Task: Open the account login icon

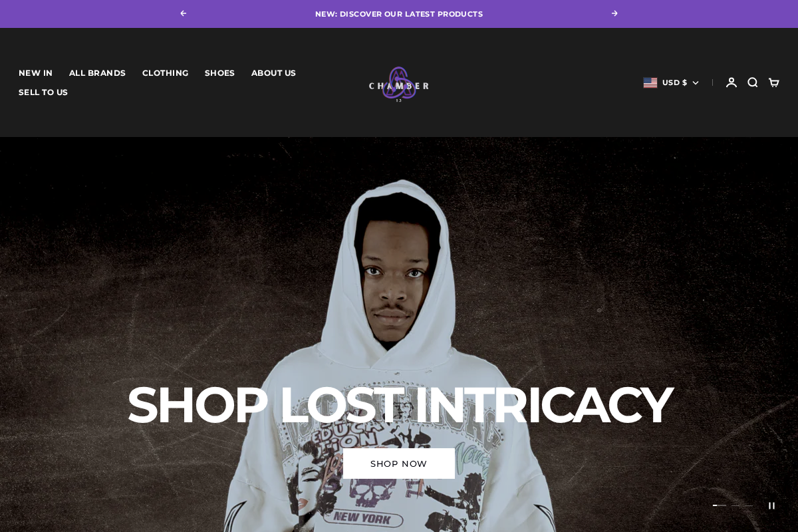Action: (x=731, y=82)
